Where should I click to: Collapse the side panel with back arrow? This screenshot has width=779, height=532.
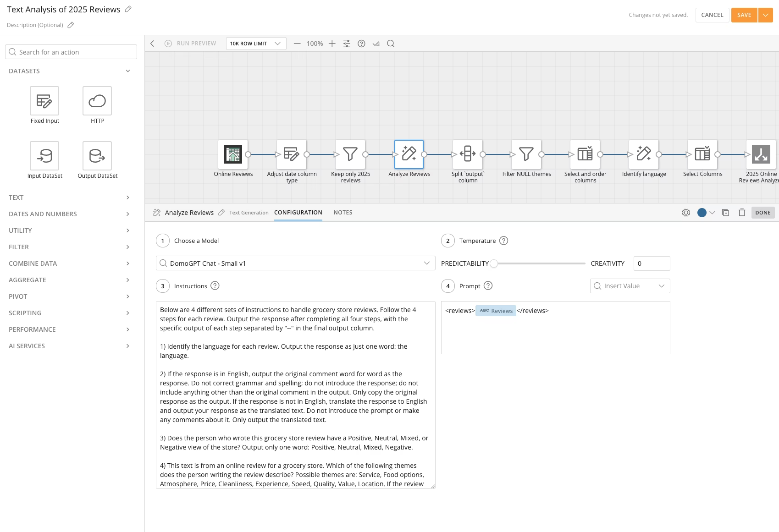coord(153,44)
